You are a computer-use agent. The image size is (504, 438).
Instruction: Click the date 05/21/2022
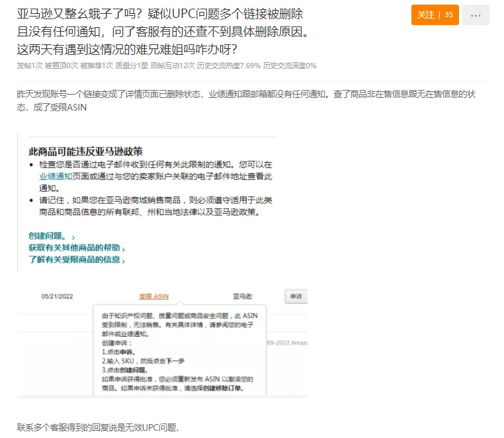[x=58, y=296]
